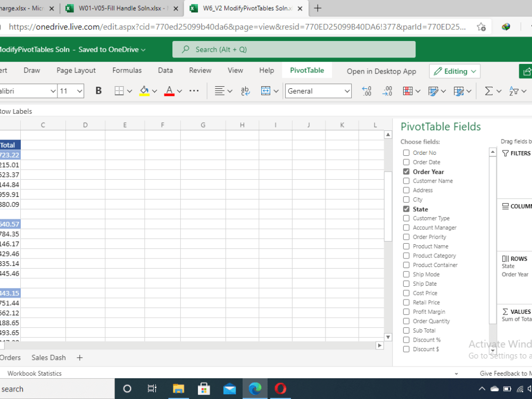Click Merge and Center icon
Viewport: 532px width, 399px height.
click(265, 90)
